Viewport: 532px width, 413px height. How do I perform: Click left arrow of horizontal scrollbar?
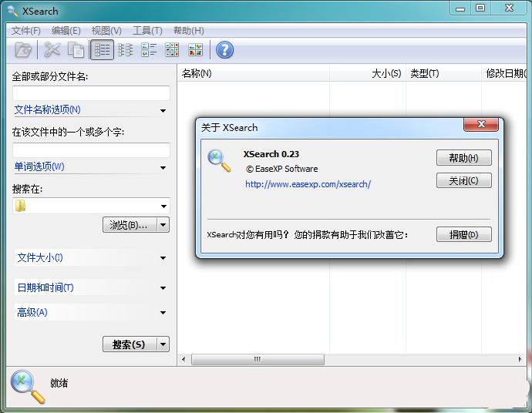pyautogui.click(x=184, y=359)
